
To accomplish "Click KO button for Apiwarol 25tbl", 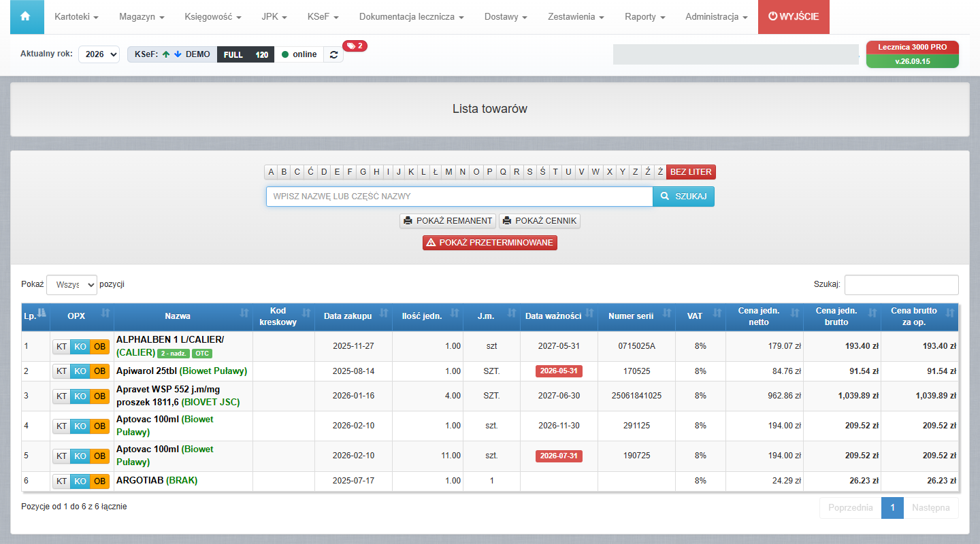I will 80,371.
